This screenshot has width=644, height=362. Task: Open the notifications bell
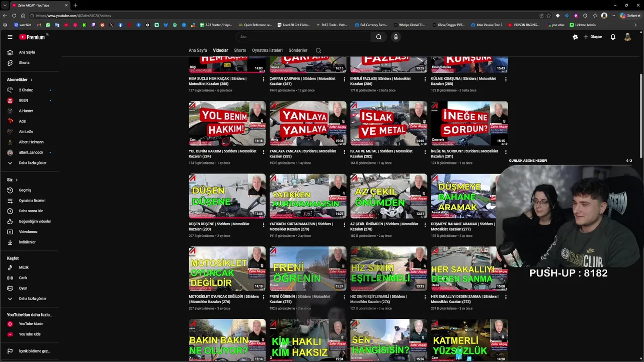(x=613, y=37)
